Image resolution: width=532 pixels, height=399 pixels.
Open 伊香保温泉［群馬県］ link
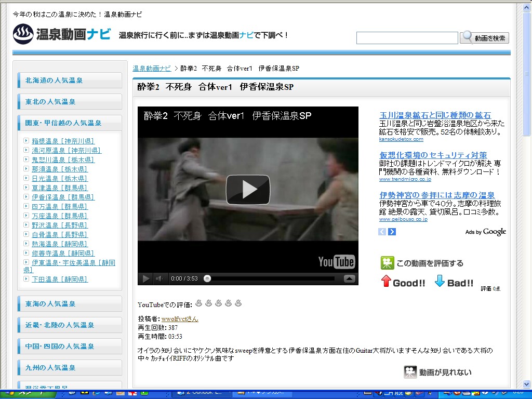click(63, 197)
